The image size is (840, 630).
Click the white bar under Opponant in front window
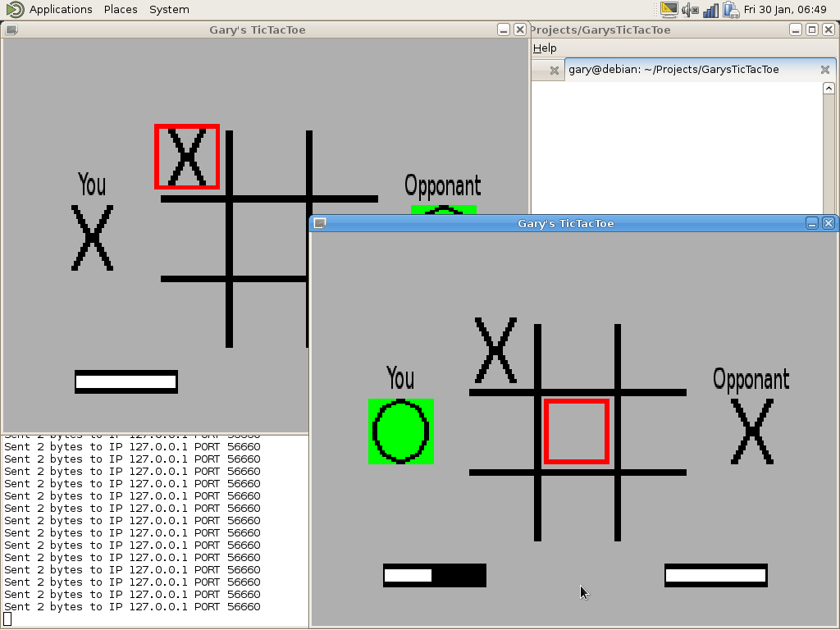(x=715, y=575)
